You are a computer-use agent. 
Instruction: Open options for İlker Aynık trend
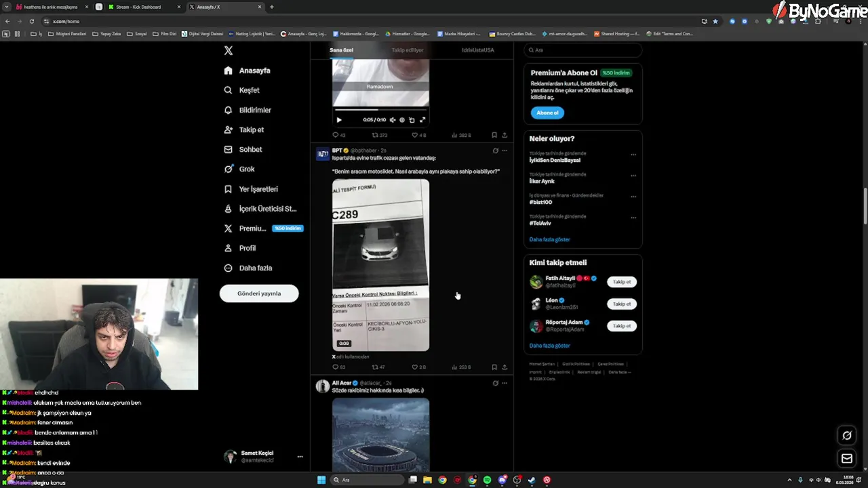(x=633, y=176)
